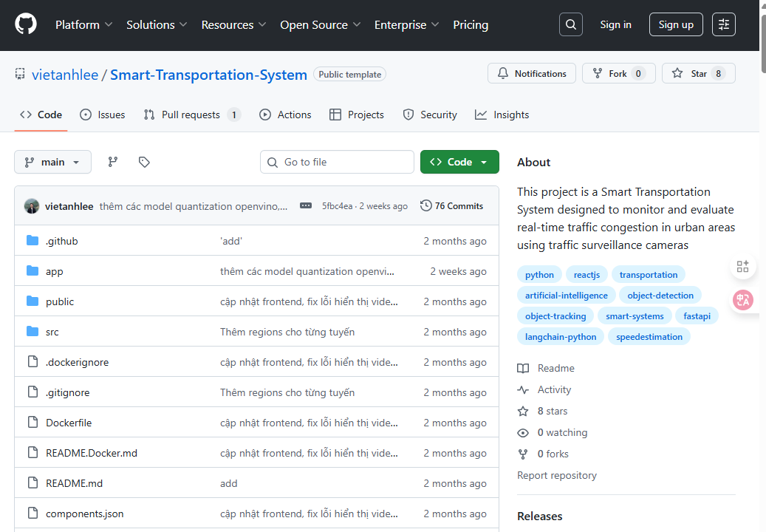The width and height of the screenshot is (766, 532).
Task: Expand the Open Source menu
Action: [x=320, y=25]
